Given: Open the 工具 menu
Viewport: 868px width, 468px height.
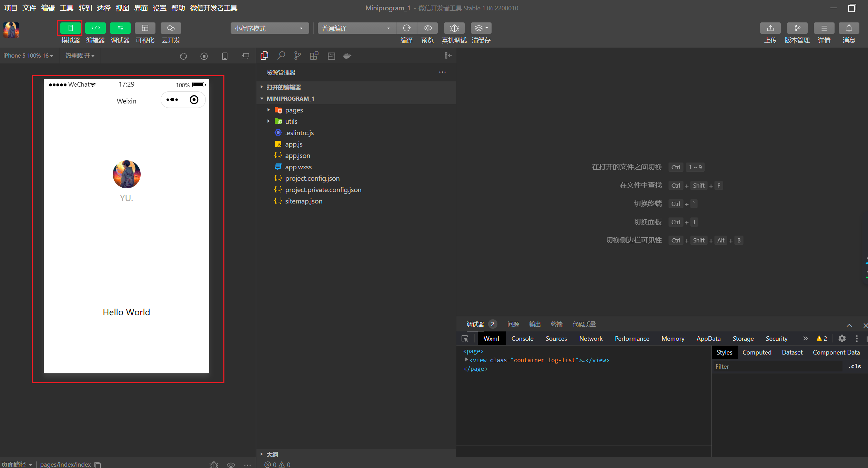Looking at the screenshot, I should click(67, 8).
